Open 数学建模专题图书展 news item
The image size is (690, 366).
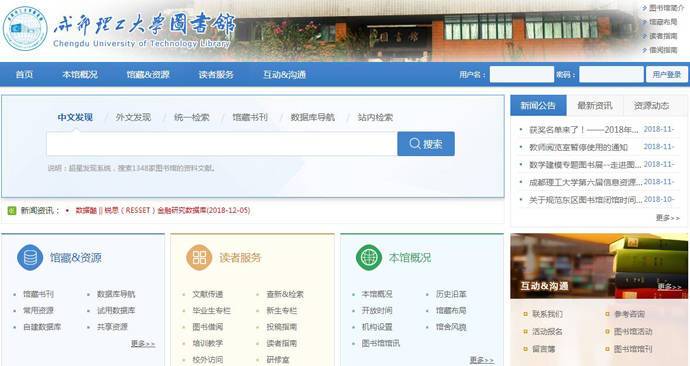coord(585,165)
